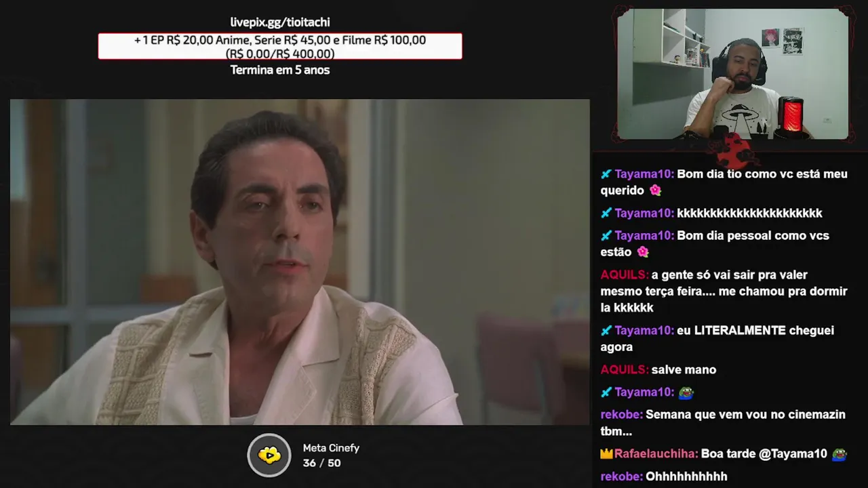This screenshot has height=488, width=868.
Task: Click sword badge beside Tayama10's emote-only message
Action: tap(606, 392)
